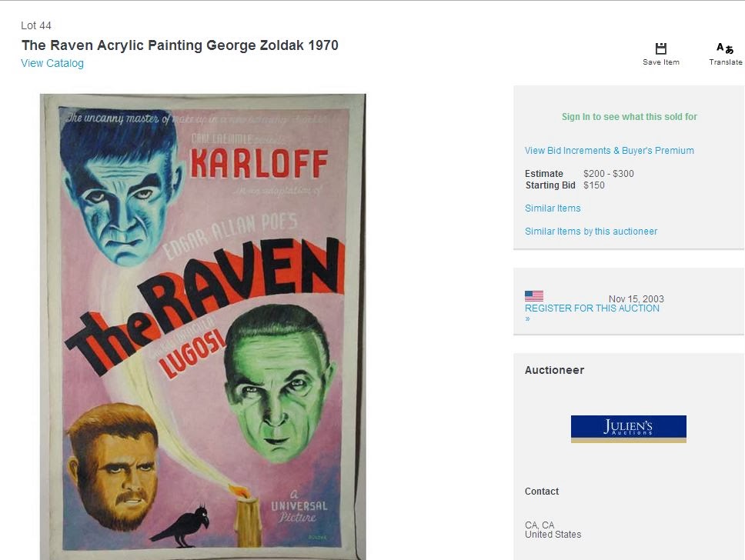Click the Translate language icon
This screenshot has width=745, height=560.
pos(724,48)
